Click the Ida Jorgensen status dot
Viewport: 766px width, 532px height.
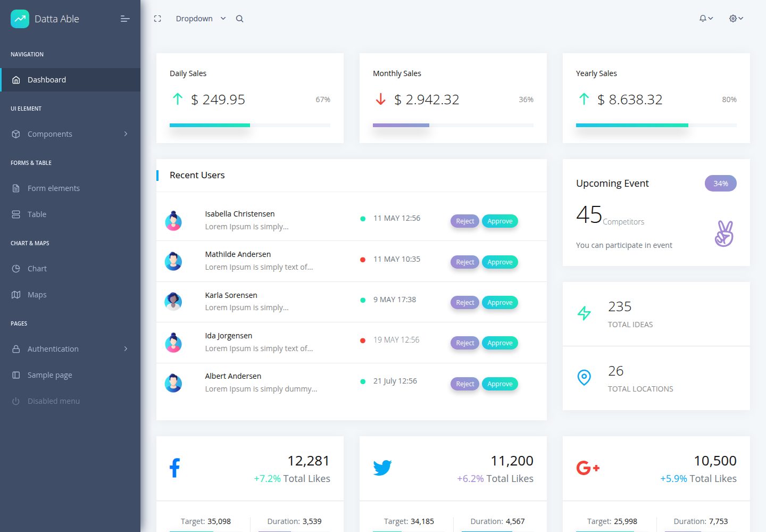coord(363,340)
